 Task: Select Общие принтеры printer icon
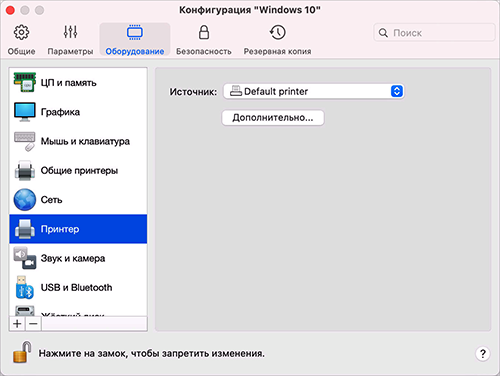click(x=25, y=170)
